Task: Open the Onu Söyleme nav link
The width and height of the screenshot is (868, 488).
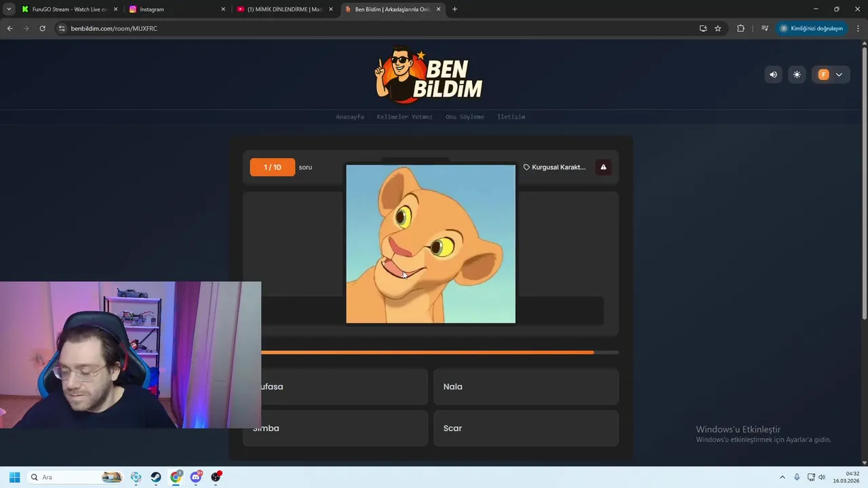Action: [x=465, y=117]
